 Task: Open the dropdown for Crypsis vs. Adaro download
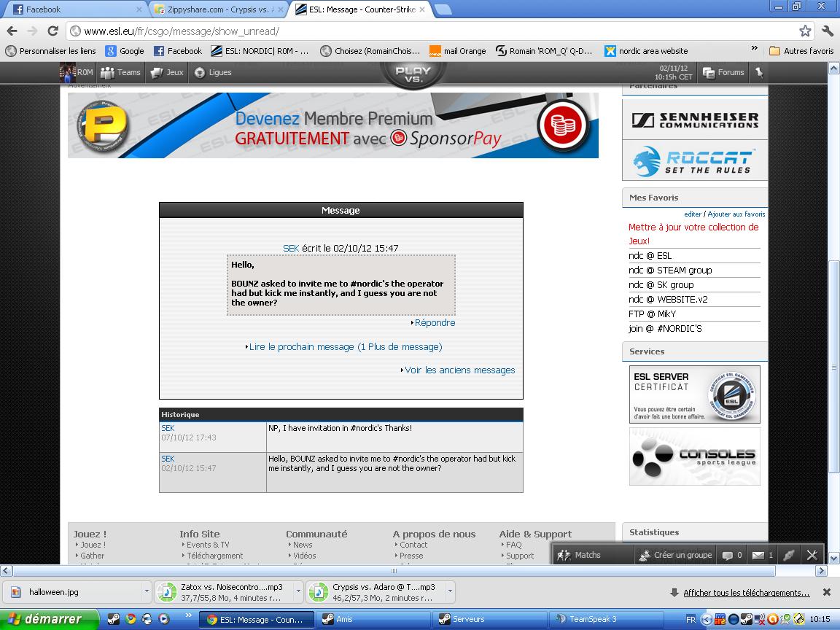[450, 592]
